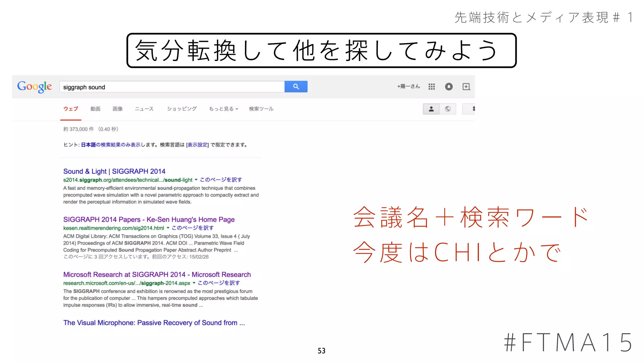Click the +陽一さん profile link

pyautogui.click(x=408, y=86)
